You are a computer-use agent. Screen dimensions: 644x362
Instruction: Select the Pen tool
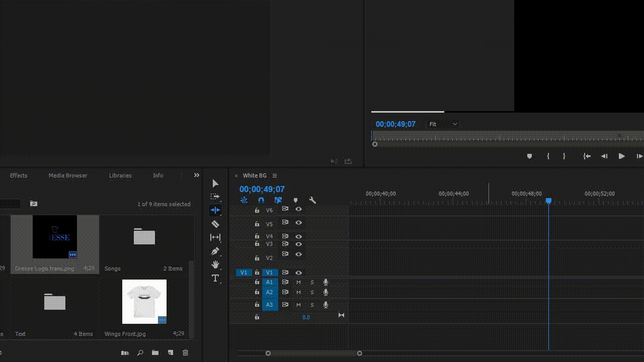click(x=215, y=251)
